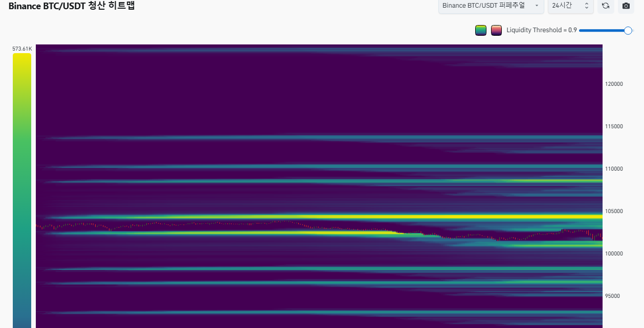The image size is (644, 328).
Task: Click the Liquidity Threshold slider handle
Action: coord(628,30)
